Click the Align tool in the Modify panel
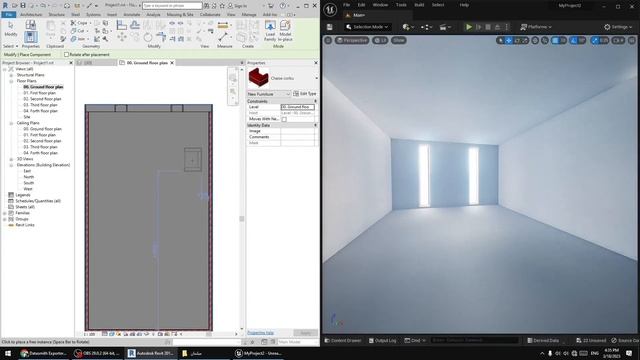This screenshot has height=360, width=640. [x=121, y=25]
